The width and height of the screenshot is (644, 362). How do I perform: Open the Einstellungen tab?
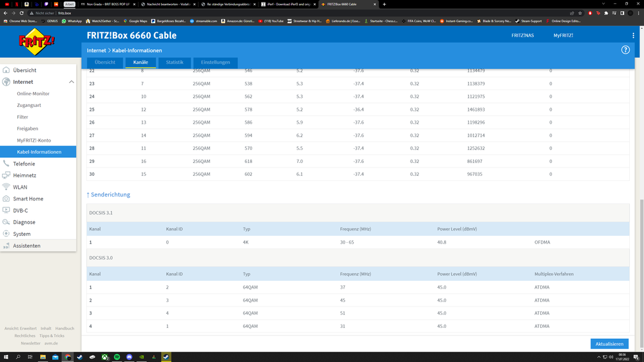[215, 62]
